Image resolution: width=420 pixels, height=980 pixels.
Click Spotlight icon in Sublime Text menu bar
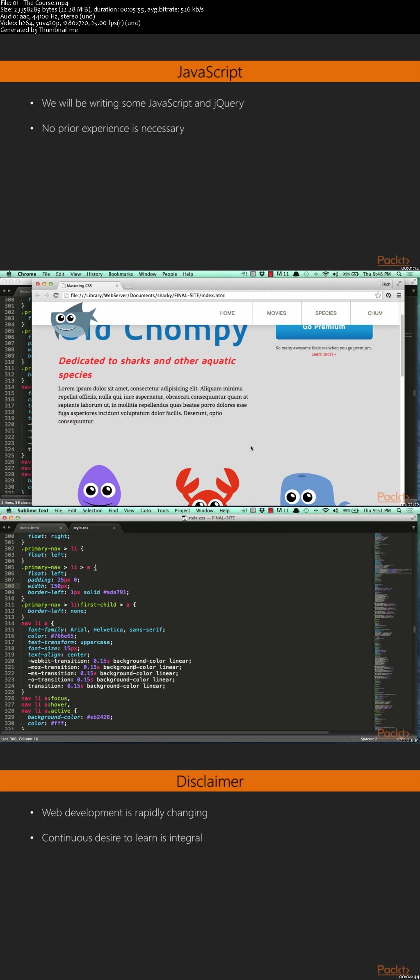[x=399, y=510]
